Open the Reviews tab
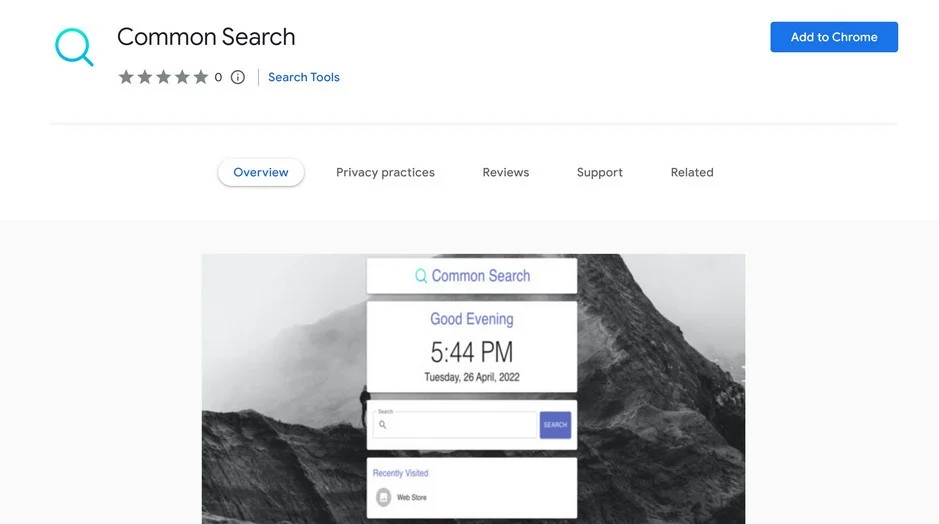939x524 pixels. pos(505,172)
